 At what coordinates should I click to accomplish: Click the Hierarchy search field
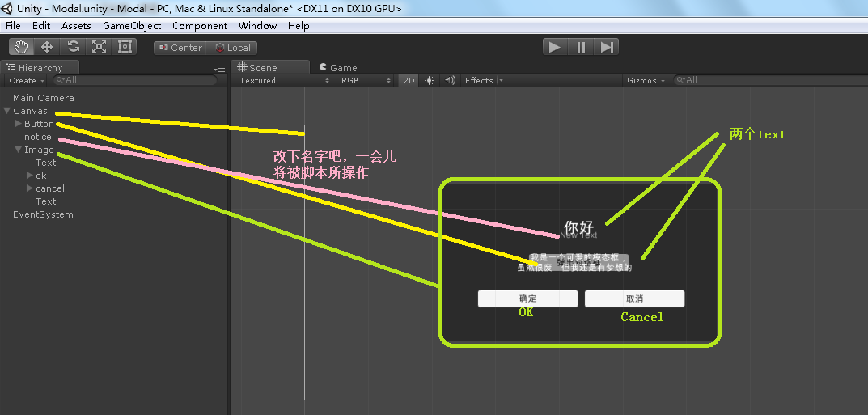click(x=135, y=80)
